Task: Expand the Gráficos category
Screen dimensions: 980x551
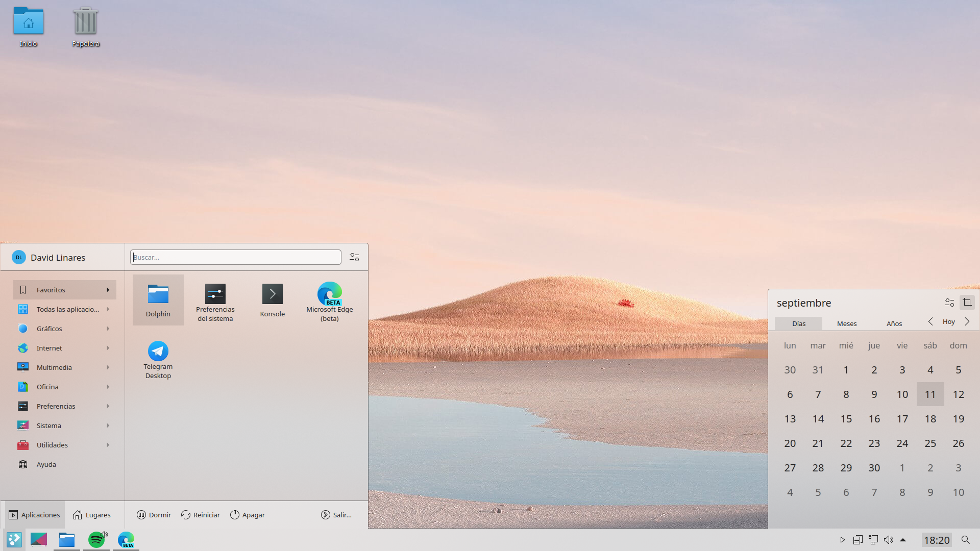Action: [x=65, y=329]
